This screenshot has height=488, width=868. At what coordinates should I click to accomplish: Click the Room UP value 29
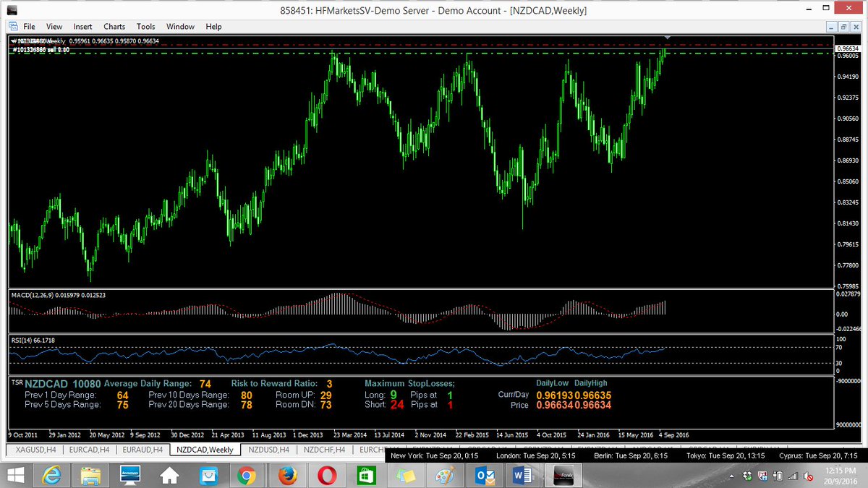[325, 395]
